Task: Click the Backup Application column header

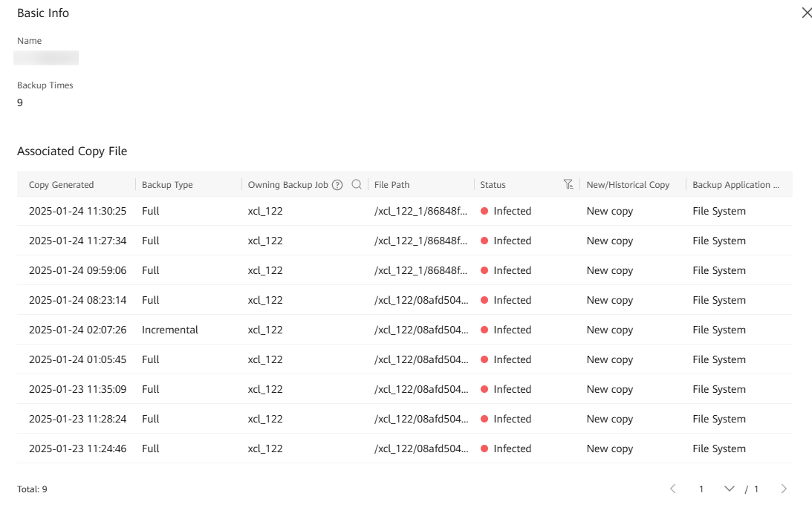Action: point(735,185)
